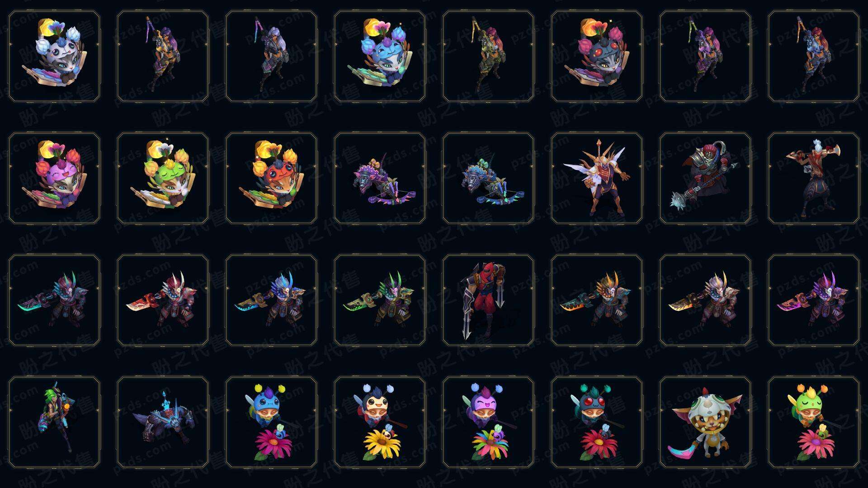This screenshot has height=488, width=868.
Task: Select the white-haired flute-playing swordsman skin
Action: [x=814, y=178]
